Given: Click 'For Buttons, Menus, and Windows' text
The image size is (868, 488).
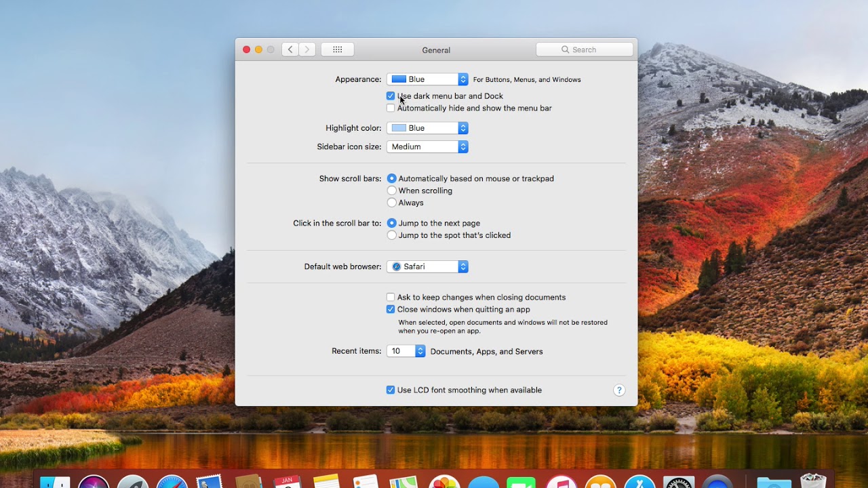Looking at the screenshot, I should point(527,79).
